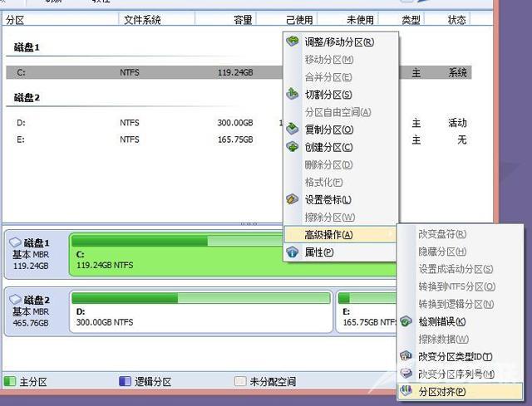Choose Change Partition Type ID (改变分区类型ID)
532x406 pixels.
click(x=456, y=356)
